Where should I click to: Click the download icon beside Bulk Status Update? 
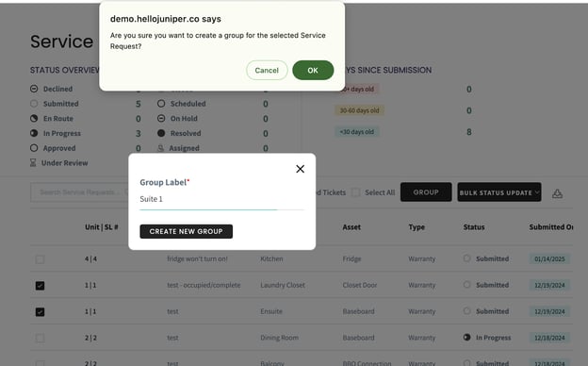pos(557,193)
